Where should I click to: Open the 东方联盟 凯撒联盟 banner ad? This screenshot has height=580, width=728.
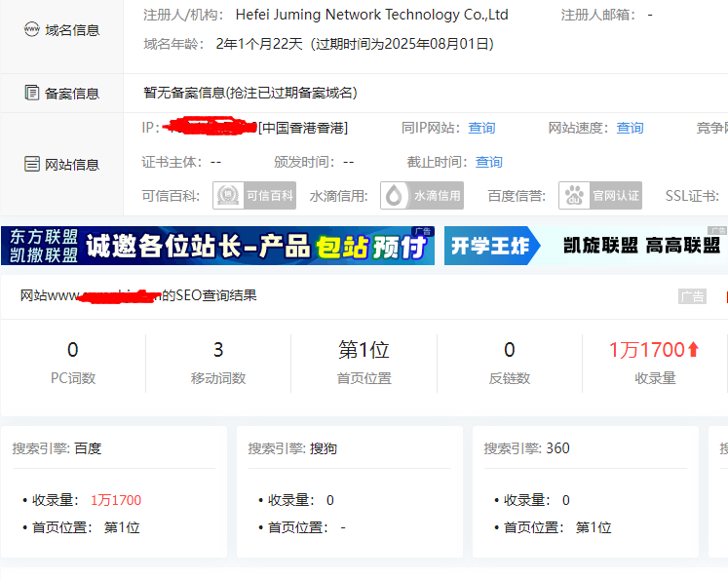pos(217,246)
